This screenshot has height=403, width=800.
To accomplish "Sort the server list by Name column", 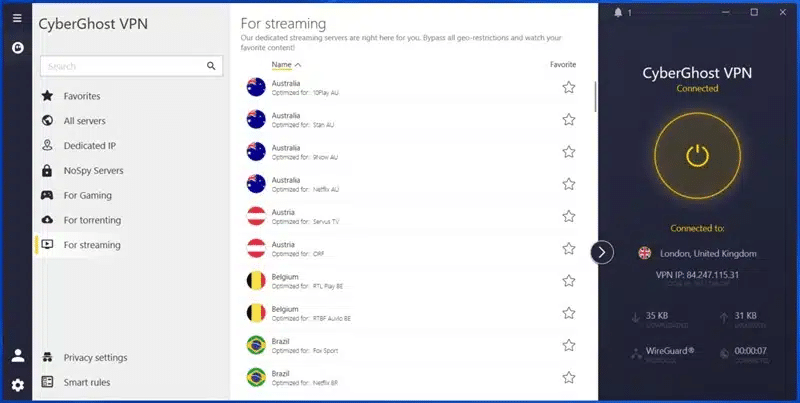I will click(286, 65).
